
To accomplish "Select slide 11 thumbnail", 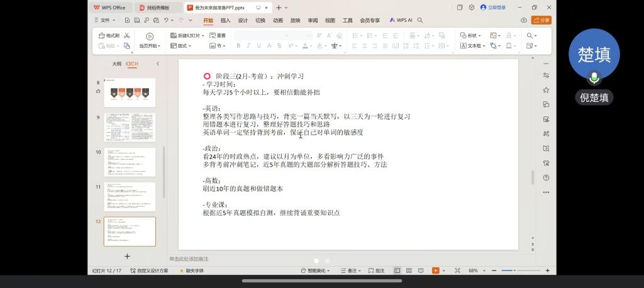I will (x=130, y=197).
